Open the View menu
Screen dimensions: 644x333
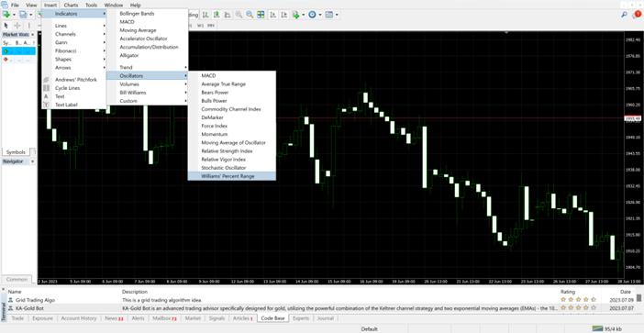tap(31, 5)
